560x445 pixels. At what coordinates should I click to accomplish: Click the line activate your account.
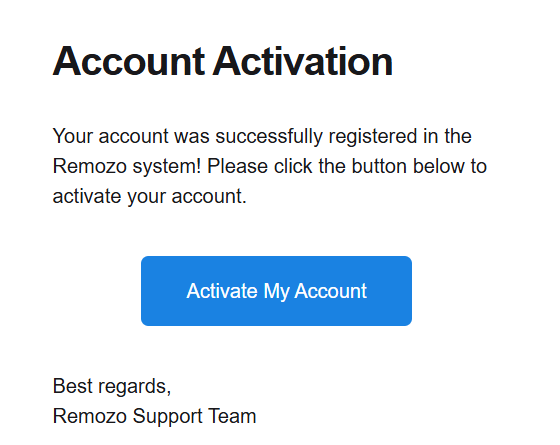[150, 196]
